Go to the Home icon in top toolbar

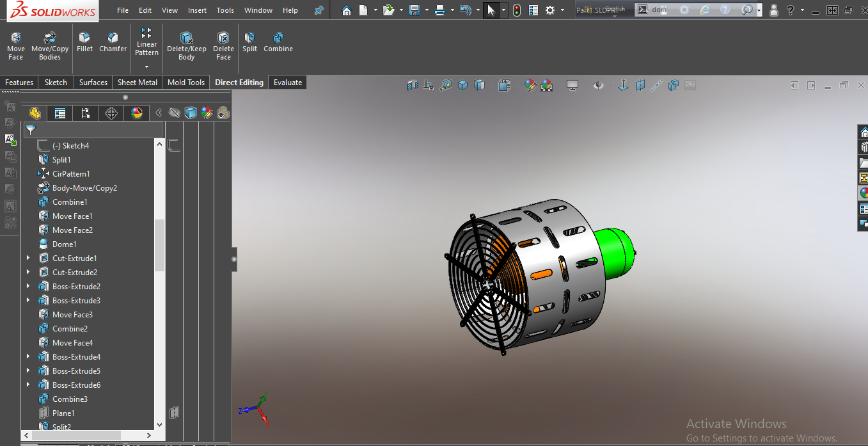tap(346, 10)
